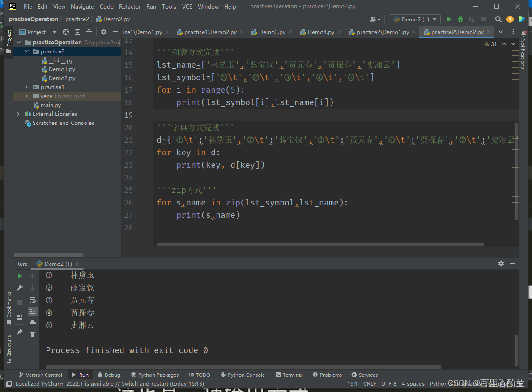Stop the running process in main toolbar
This screenshot has height=392, width=532.
click(484, 19)
